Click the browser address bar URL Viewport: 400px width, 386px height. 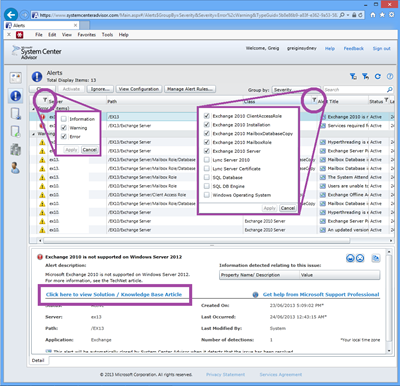(x=188, y=15)
